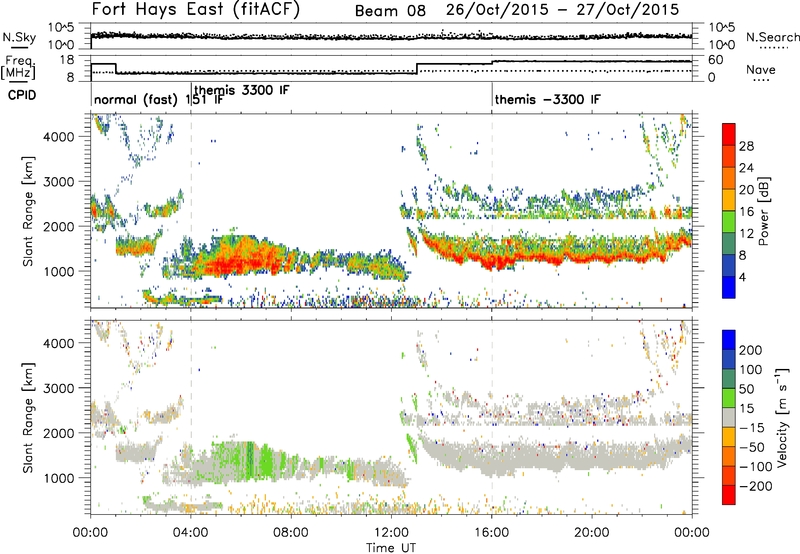Click the dashed 16:00 CPID line in the power panel

pos(492,211)
